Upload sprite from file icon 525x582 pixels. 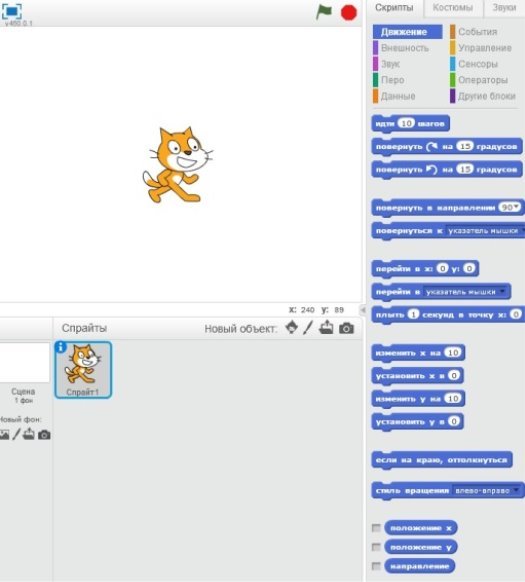pyautogui.click(x=326, y=328)
